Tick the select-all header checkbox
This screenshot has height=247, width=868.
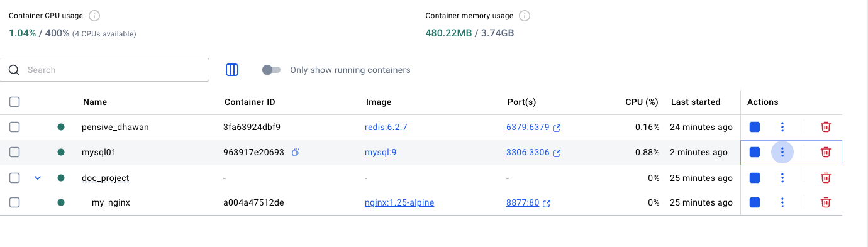pos(14,102)
